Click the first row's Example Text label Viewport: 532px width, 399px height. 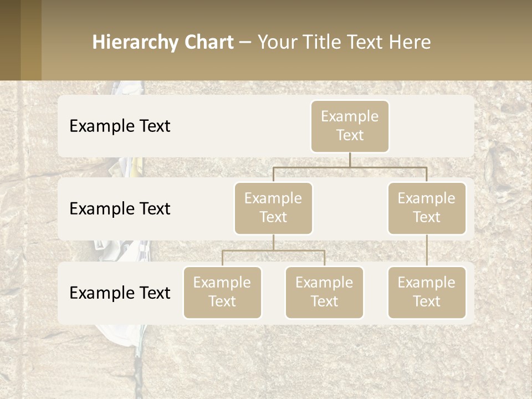pyautogui.click(x=120, y=126)
